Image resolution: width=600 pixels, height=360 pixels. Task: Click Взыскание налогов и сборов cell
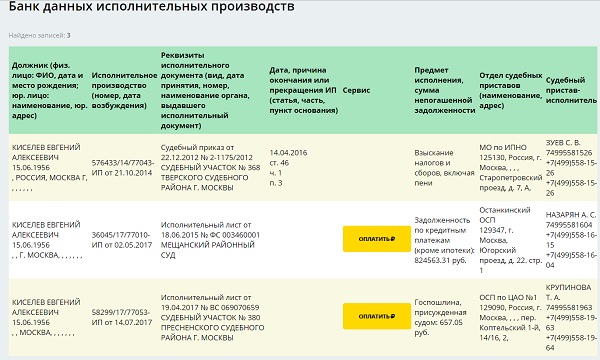[x=444, y=168]
